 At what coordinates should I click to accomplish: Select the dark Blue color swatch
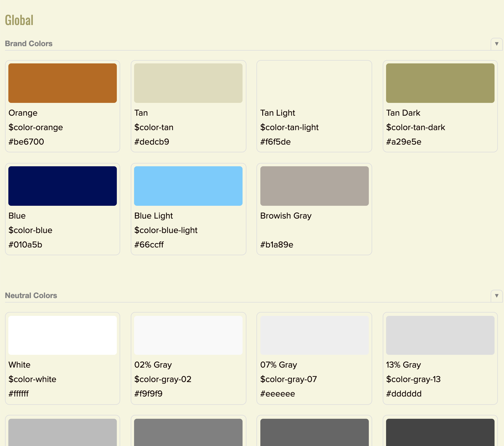coord(63,186)
